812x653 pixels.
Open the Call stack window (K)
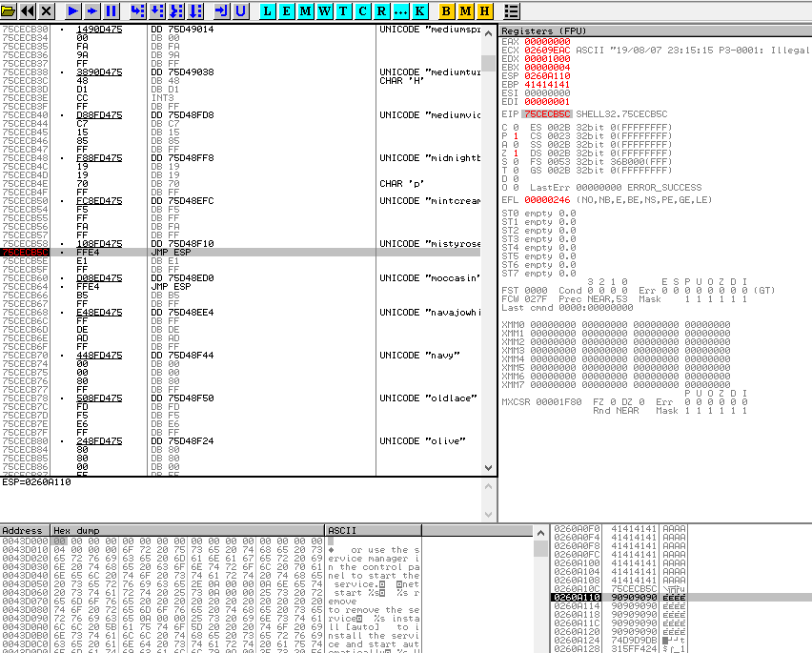pos(420,10)
